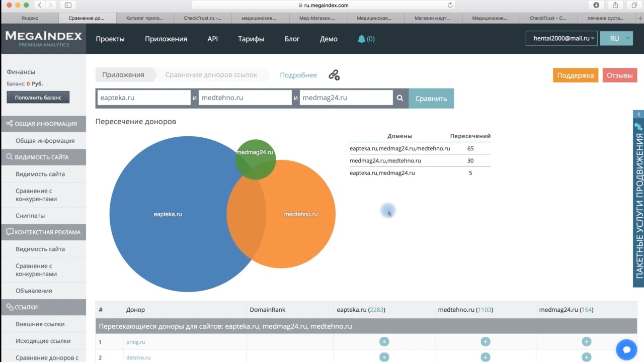Click the Пополнить баланс button

(x=38, y=98)
